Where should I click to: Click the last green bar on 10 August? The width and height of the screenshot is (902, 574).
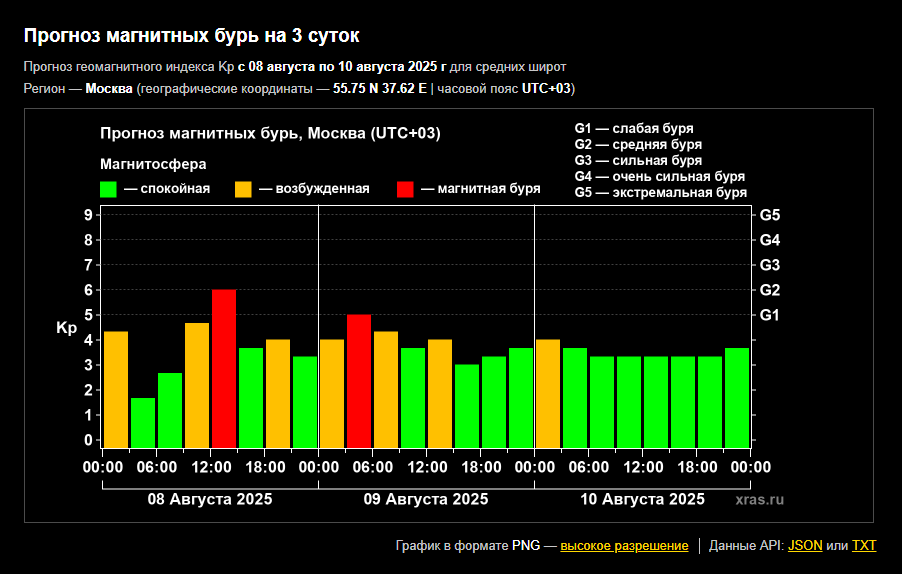coord(737,397)
